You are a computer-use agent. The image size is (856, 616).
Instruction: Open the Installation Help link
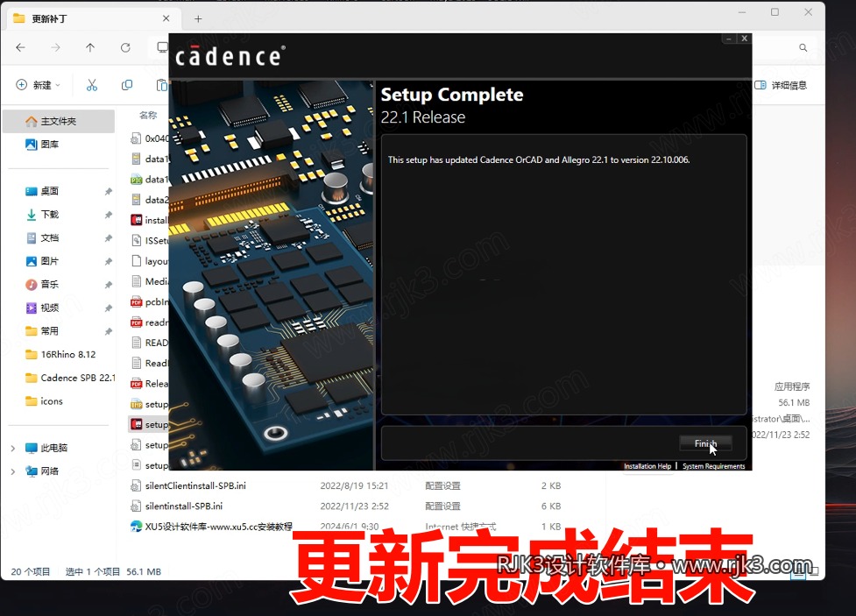[647, 466]
